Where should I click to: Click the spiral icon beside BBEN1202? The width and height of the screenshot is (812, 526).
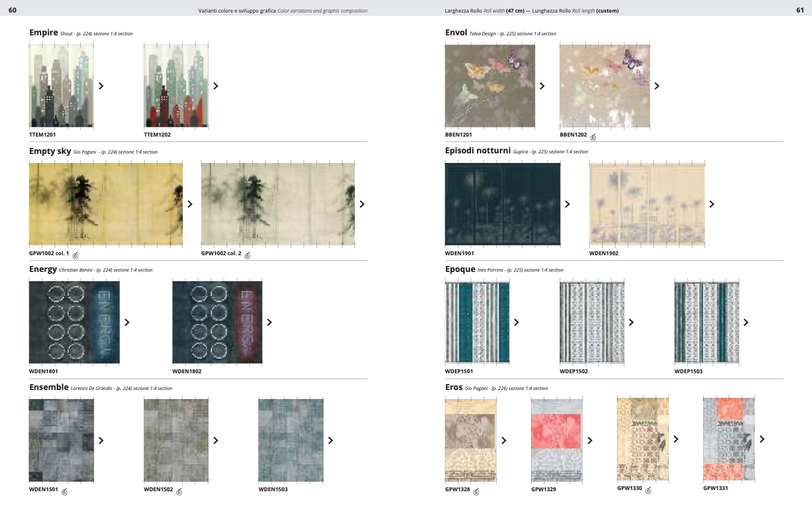coord(593,137)
